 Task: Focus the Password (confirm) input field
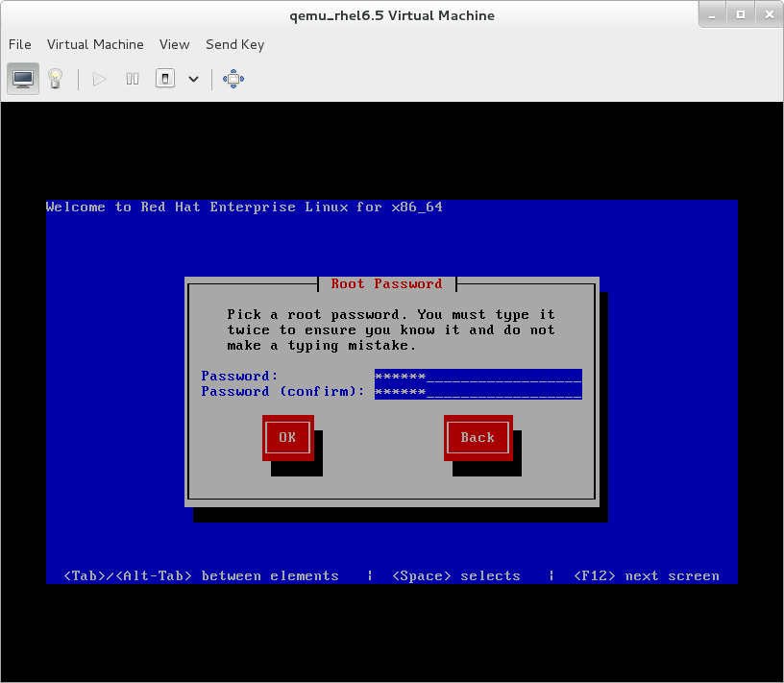point(478,392)
